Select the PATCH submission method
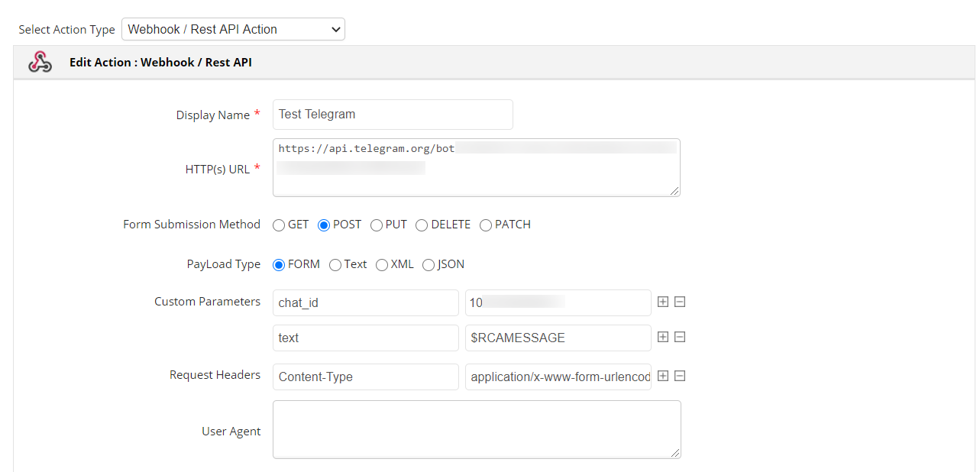Viewport: 980px width, 472px height. 486,225
